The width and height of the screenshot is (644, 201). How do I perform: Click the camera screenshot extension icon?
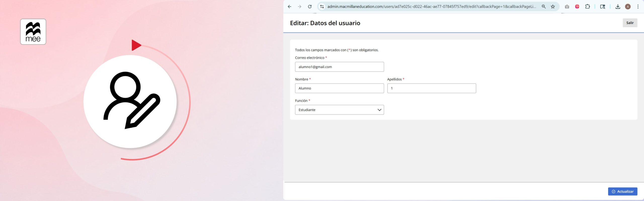click(x=567, y=7)
